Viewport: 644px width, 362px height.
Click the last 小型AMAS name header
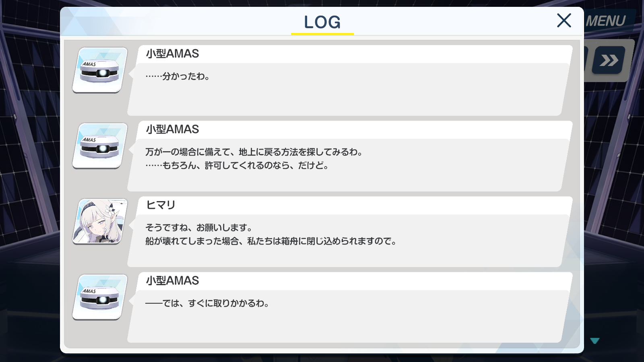tap(172, 280)
